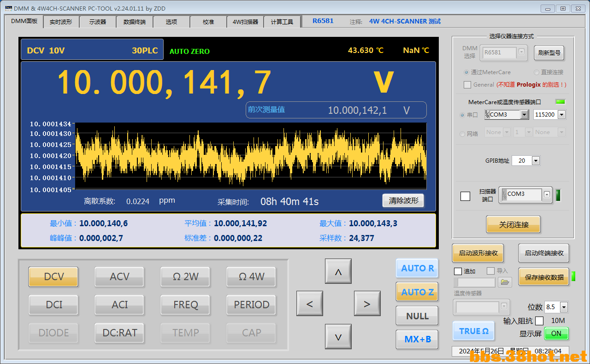
Task: Click the 保存接收数据 button
Action: tap(544, 277)
